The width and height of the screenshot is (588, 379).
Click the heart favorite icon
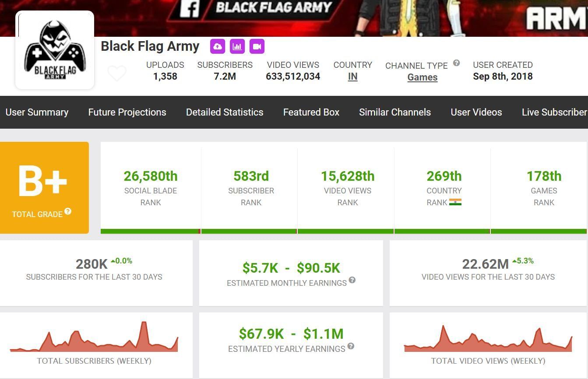[117, 74]
